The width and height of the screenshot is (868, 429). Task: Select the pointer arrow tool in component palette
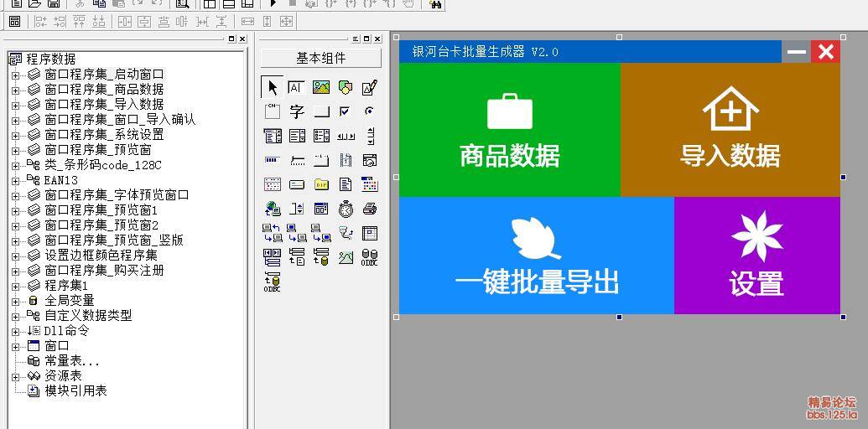click(x=272, y=87)
